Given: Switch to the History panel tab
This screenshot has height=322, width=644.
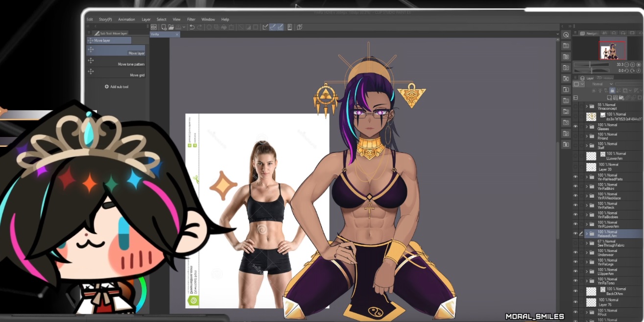Looking at the screenshot, I should pyautogui.click(x=605, y=78).
